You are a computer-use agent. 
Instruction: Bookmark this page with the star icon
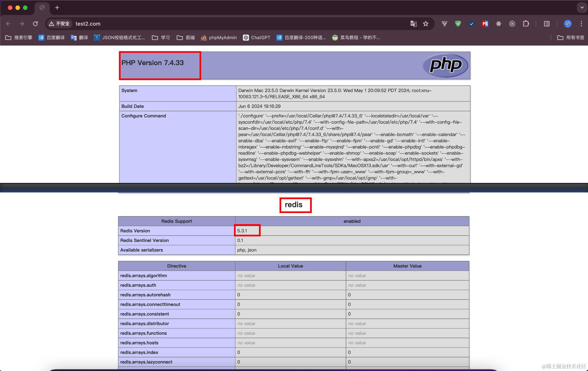(426, 24)
